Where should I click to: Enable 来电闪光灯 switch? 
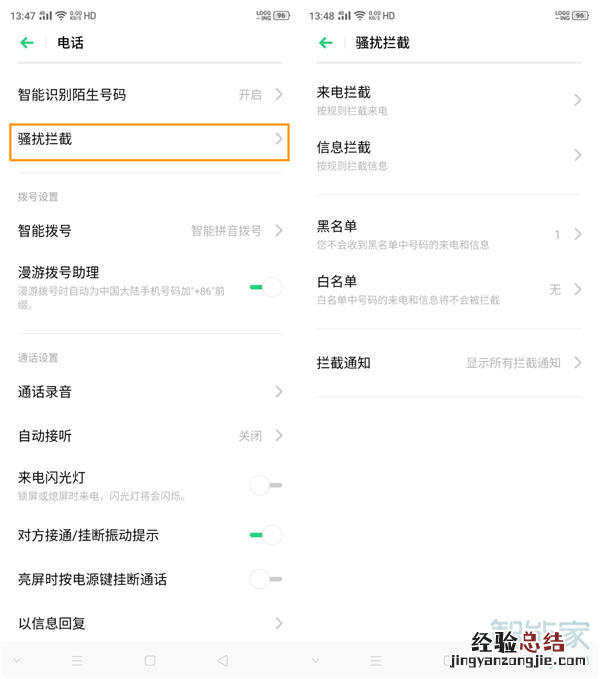click(266, 486)
